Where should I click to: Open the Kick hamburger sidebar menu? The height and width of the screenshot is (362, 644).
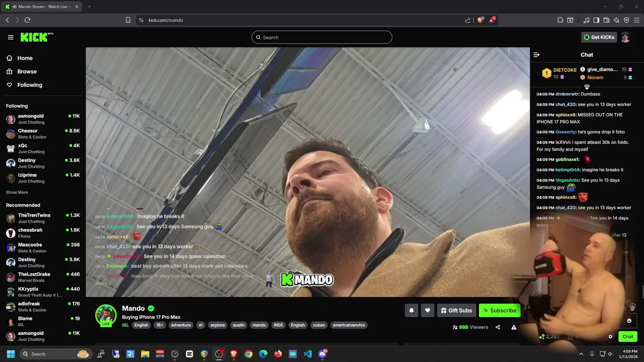(x=11, y=37)
